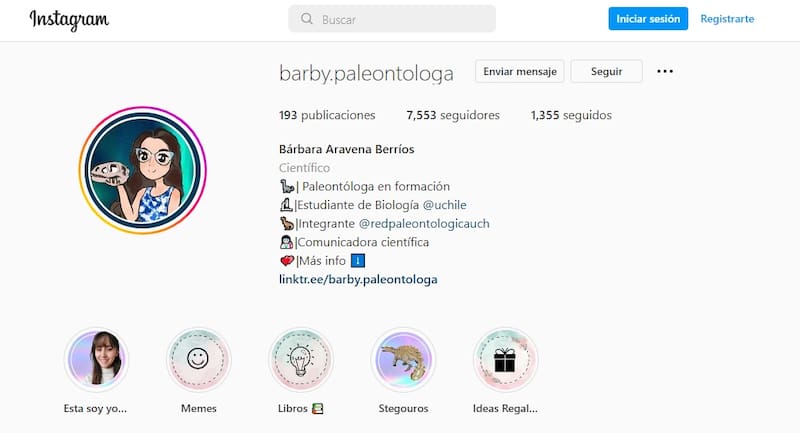Click the magnifier icon in search bar
Screen dimensions: 800x433
click(x=307, y=19)
